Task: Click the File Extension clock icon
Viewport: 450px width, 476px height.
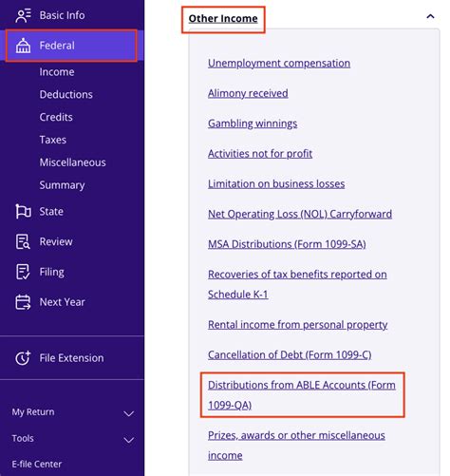Action: (x=23, y=358)
